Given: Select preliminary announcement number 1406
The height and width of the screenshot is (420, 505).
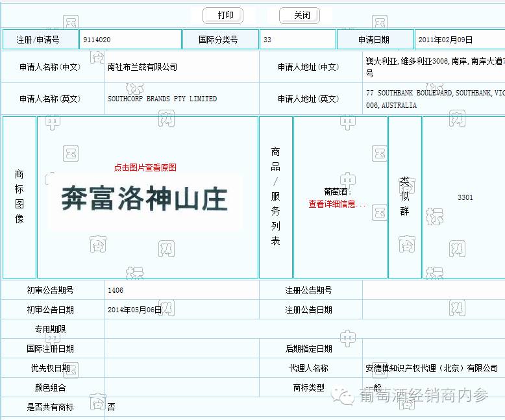Looking at the screenshot, I should (116, 290).
